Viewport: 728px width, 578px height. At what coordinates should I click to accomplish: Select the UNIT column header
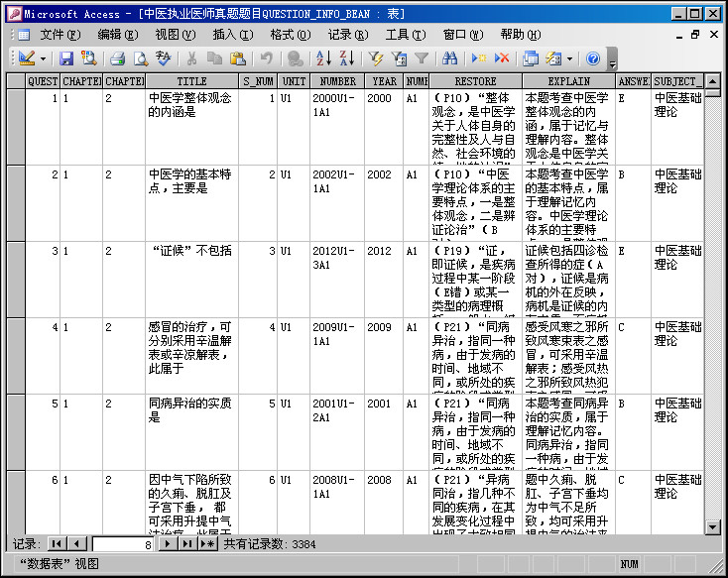(295, 81)
